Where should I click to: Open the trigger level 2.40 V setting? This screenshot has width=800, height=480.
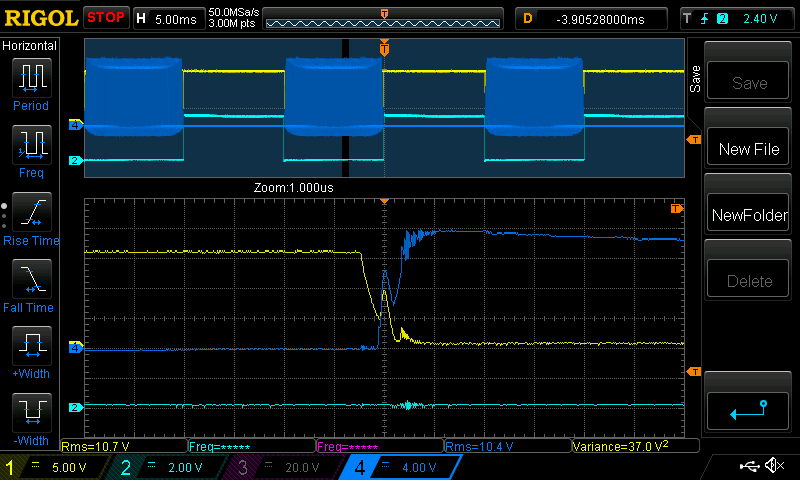click(x=737, y=18)
